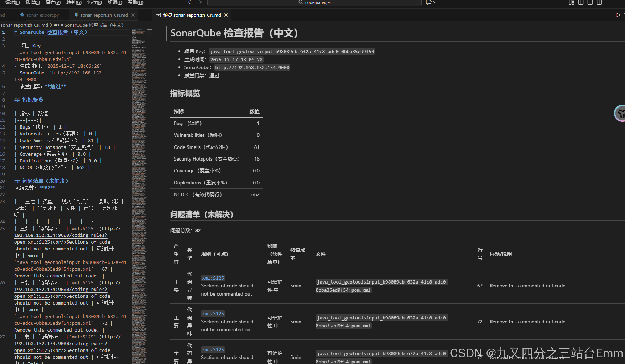
Task: Open the 终端(T) menu
Action: pos(115,2)
